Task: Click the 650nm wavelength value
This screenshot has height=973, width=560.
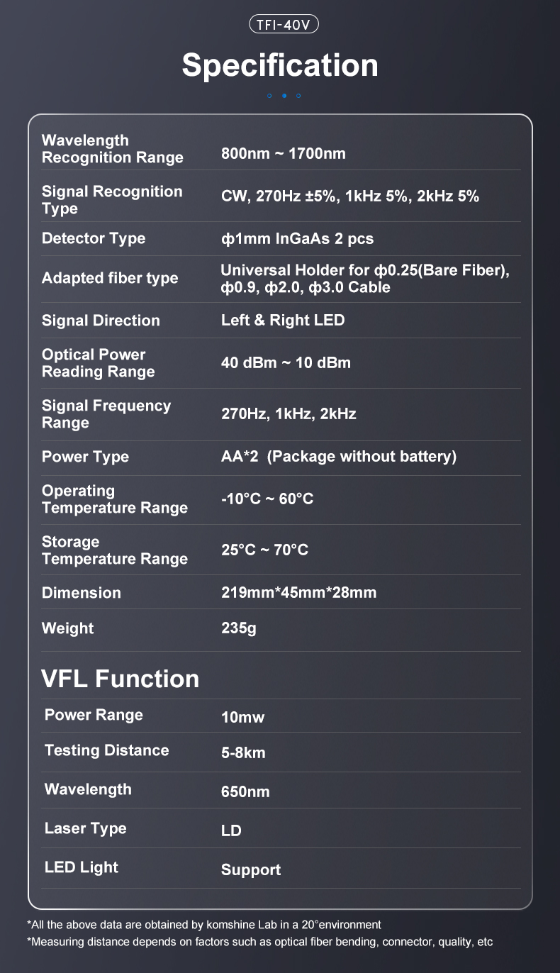Action: pos(245,791)
